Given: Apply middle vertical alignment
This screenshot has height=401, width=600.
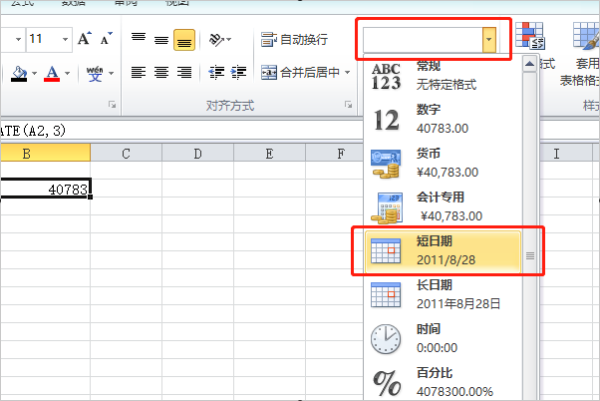Looking at the screenshot, I should click(161, 39).
